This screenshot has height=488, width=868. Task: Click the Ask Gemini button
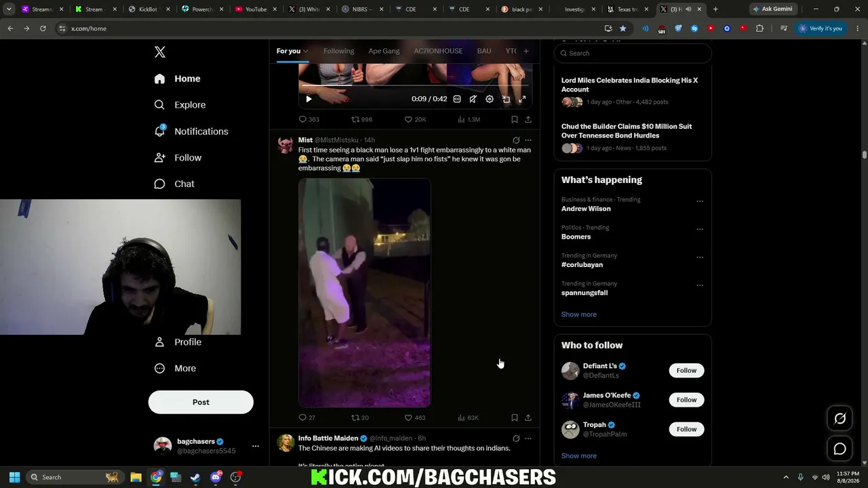coord(773,9)
